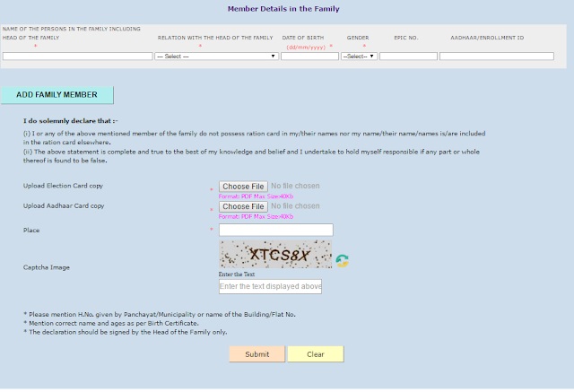Click the 'Captcha Image' label

[x=47, y=267]
